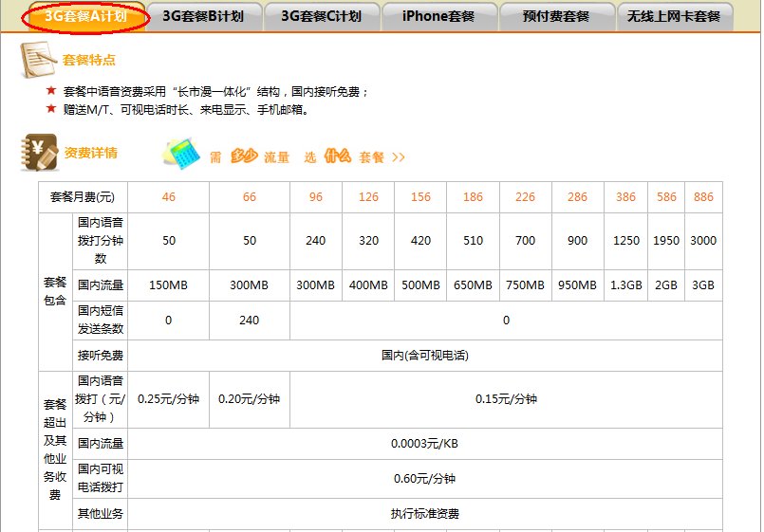Click the 240 SMS count cell

click(250, 321)
